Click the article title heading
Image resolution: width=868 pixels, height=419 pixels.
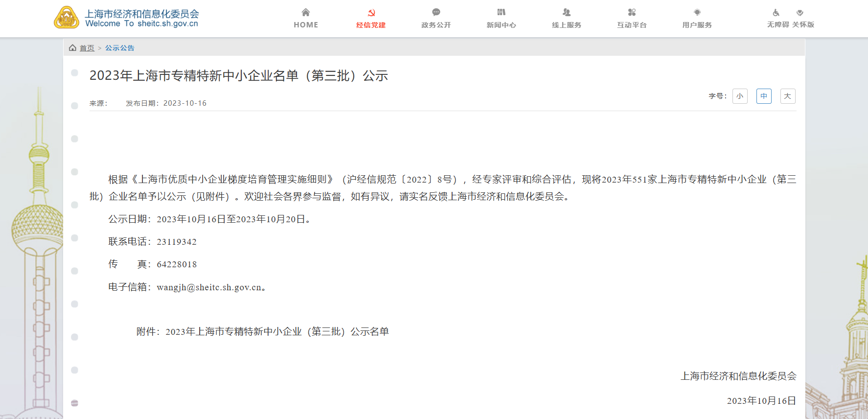point(239,76)
